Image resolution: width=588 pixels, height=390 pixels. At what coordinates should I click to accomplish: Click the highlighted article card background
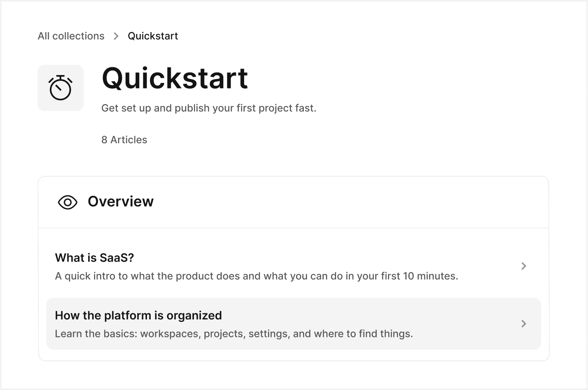tap(294, 324)
